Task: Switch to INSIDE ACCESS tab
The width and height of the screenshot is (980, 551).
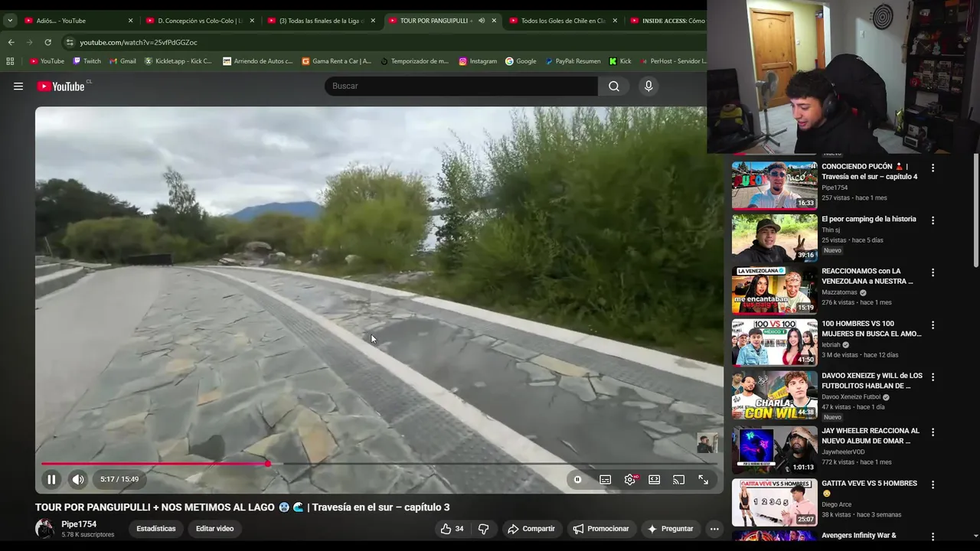Action: tap(666, 21)
